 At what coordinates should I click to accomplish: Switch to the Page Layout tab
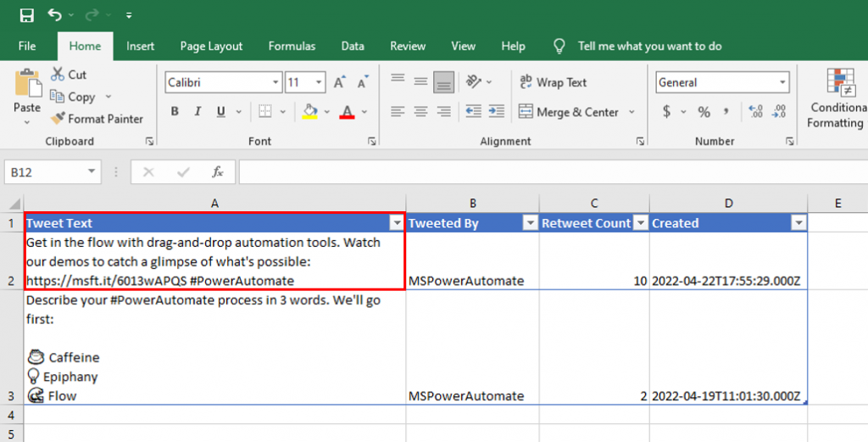coord(211,46)
